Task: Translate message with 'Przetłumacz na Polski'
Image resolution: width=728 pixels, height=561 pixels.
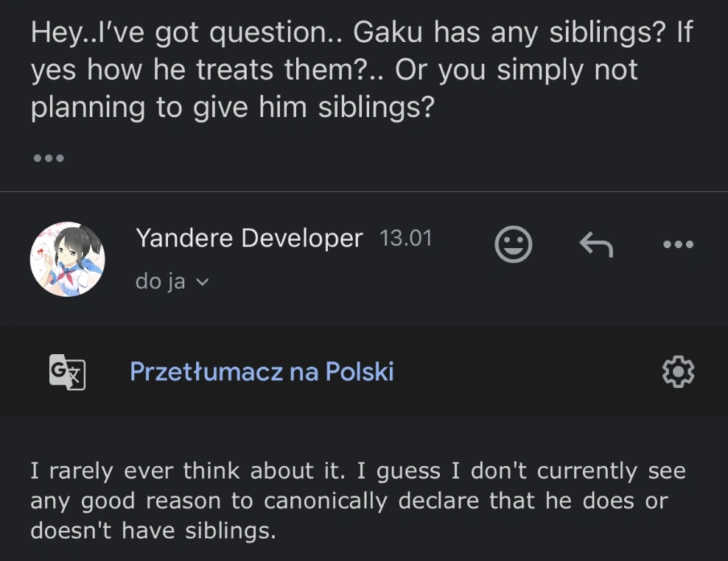Action: pos(262,372)
